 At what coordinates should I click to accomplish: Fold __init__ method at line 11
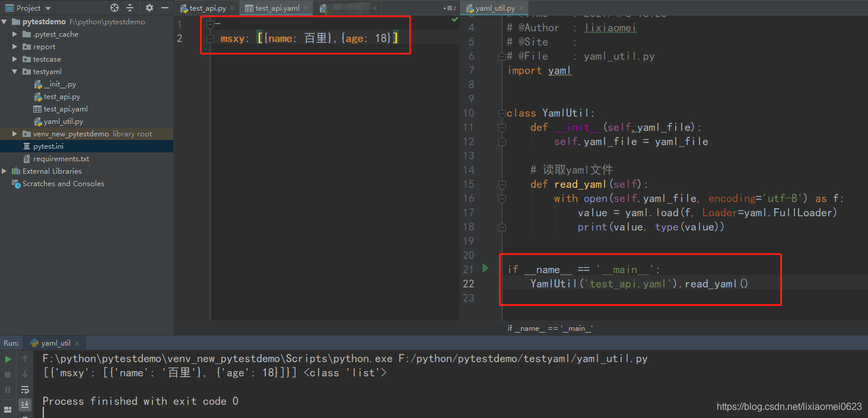[502, 127]
